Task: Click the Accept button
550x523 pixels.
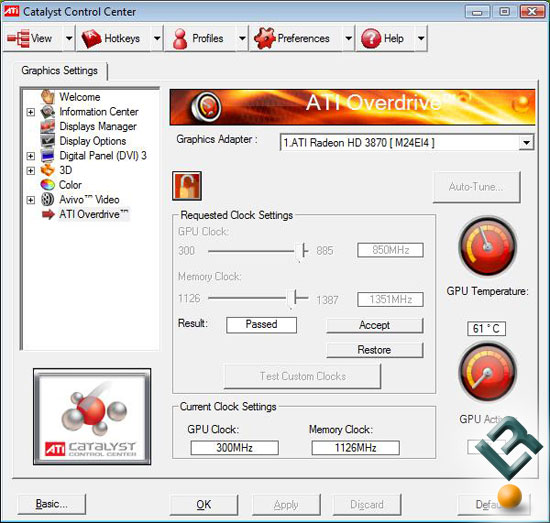Action: pos(375,325)
